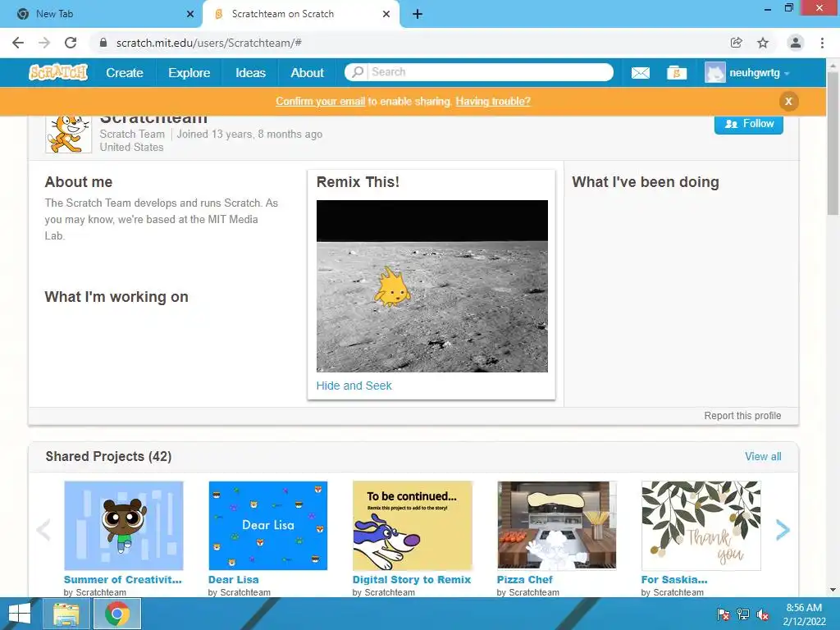
Task: Click the neuhgwrtg user avatar
Action: tap(714, 73)
